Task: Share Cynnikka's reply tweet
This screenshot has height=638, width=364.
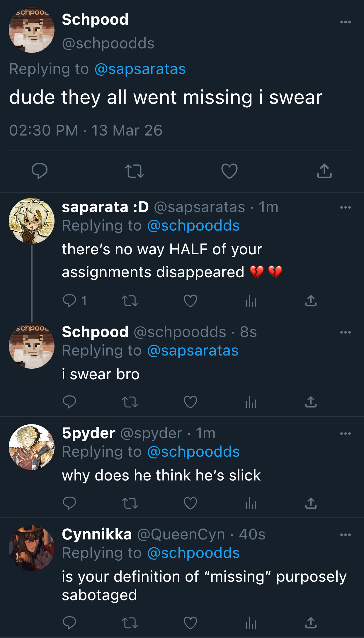Action: point(311,623)
